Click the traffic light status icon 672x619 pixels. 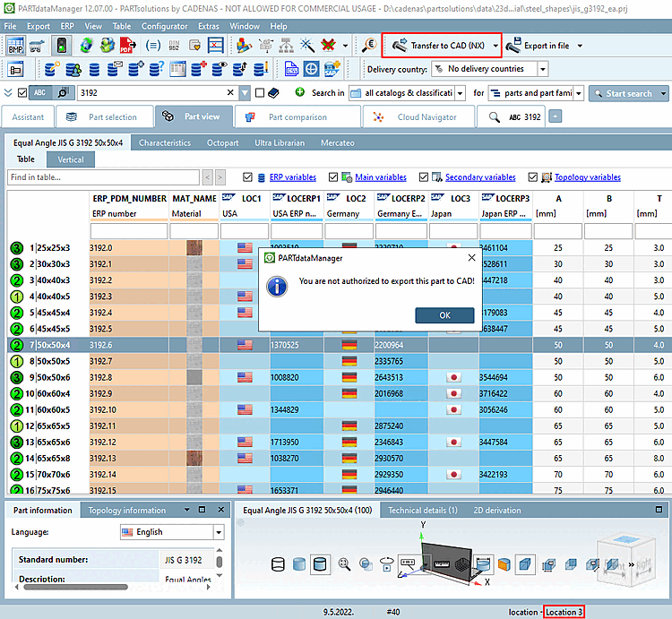[61, 45]
